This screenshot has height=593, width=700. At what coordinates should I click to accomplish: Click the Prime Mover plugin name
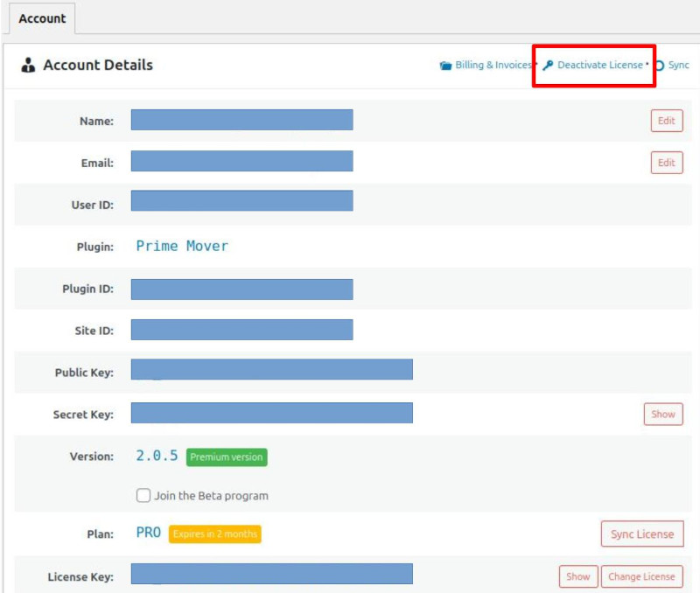(182, 246)
